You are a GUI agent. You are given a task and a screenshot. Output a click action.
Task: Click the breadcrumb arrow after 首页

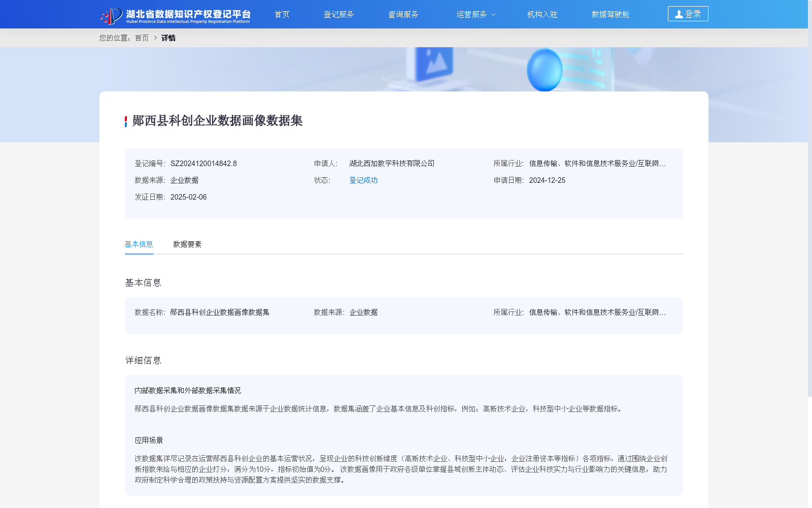click(x=155, y=38)
